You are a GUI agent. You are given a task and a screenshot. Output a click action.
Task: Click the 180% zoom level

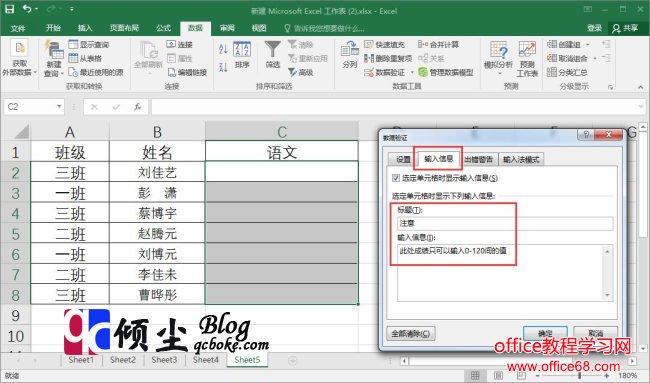point(628,375)
